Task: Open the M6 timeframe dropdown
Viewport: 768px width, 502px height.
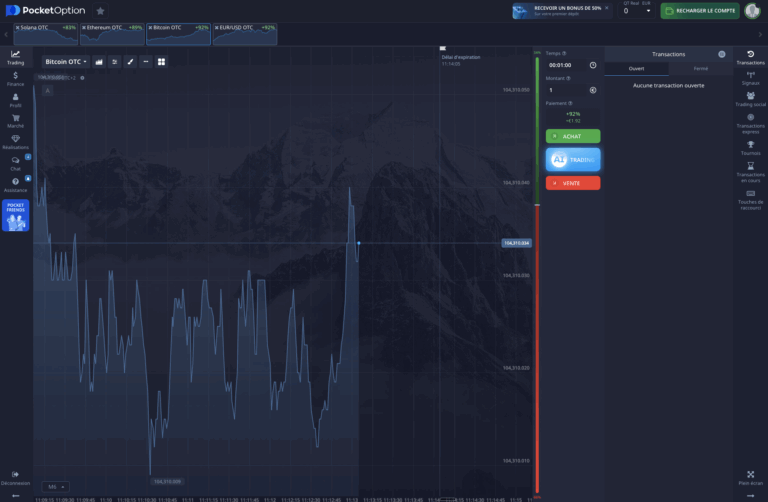Action: [56, 487]
